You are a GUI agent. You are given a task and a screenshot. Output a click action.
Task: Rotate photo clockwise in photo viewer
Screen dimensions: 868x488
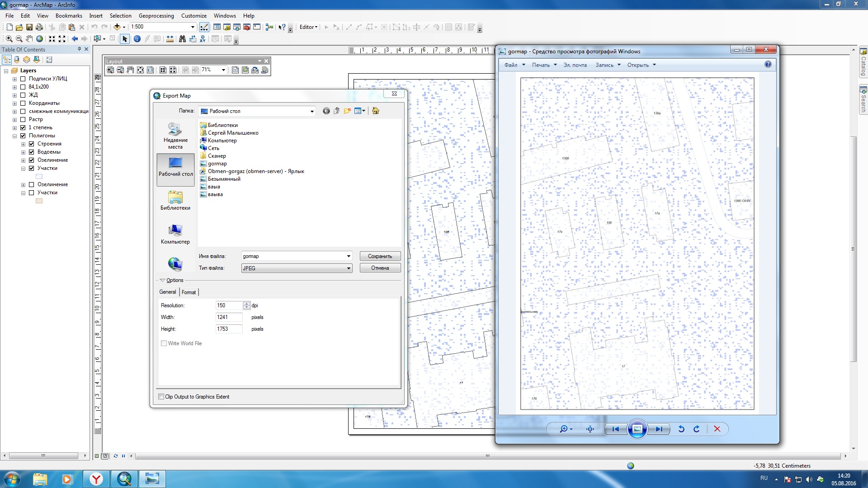tap(697, 429)
